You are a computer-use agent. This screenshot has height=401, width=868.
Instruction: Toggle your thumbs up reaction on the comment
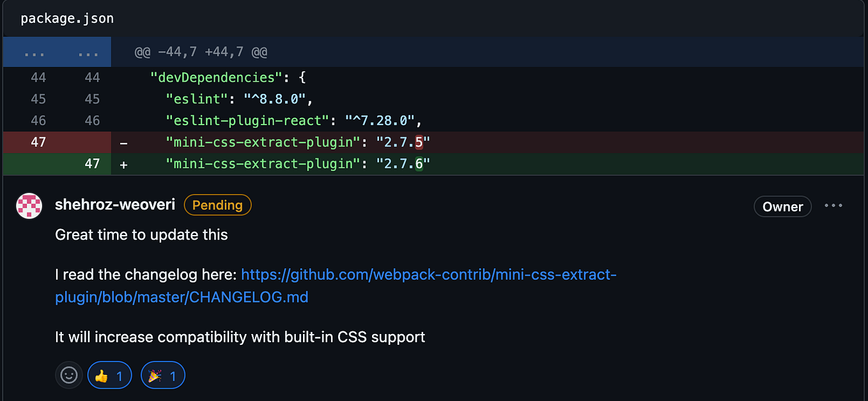point(109,375)
